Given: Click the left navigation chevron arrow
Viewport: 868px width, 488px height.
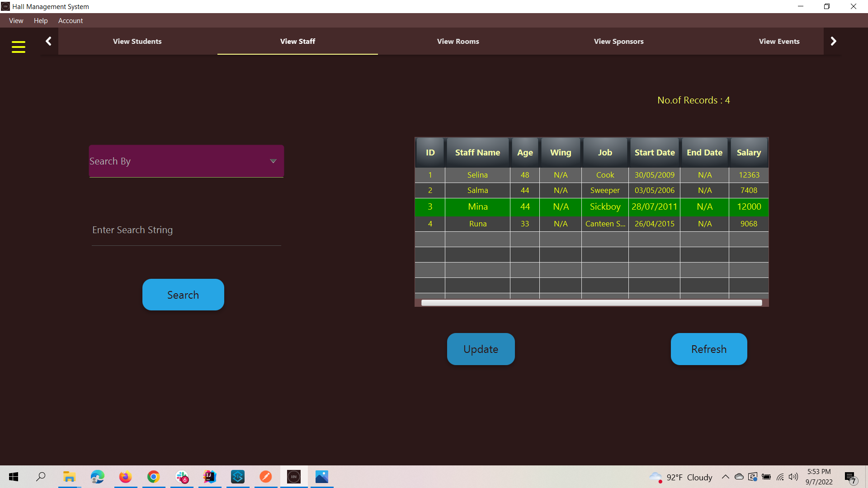Looking at the screenshot, I should [x=48, y=41].
